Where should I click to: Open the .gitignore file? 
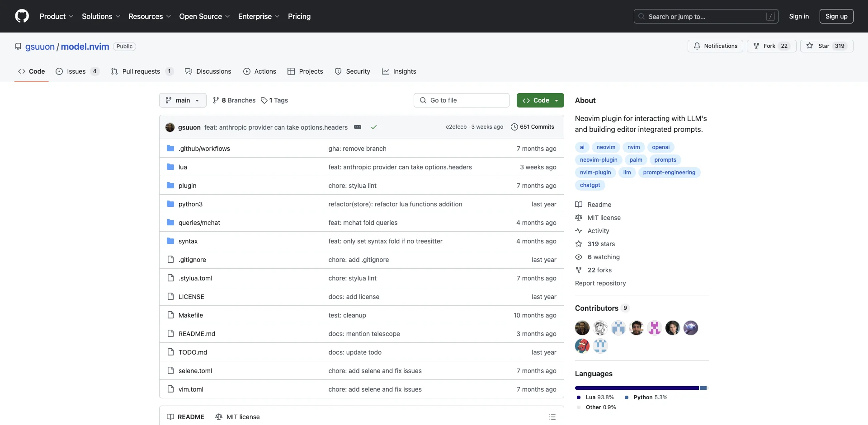coord(192,260)
